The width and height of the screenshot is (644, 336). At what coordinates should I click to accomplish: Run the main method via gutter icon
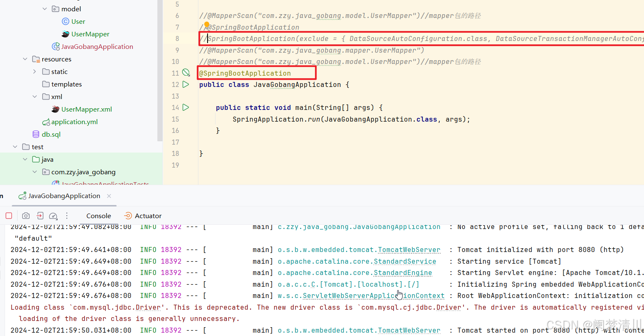point(186,107)
